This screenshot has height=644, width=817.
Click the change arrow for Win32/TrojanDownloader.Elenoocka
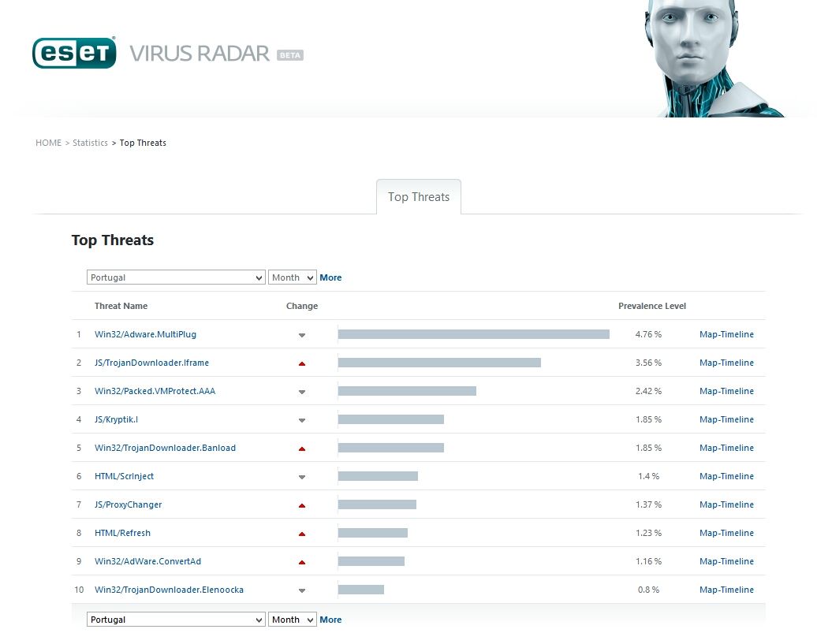(302, 590)
